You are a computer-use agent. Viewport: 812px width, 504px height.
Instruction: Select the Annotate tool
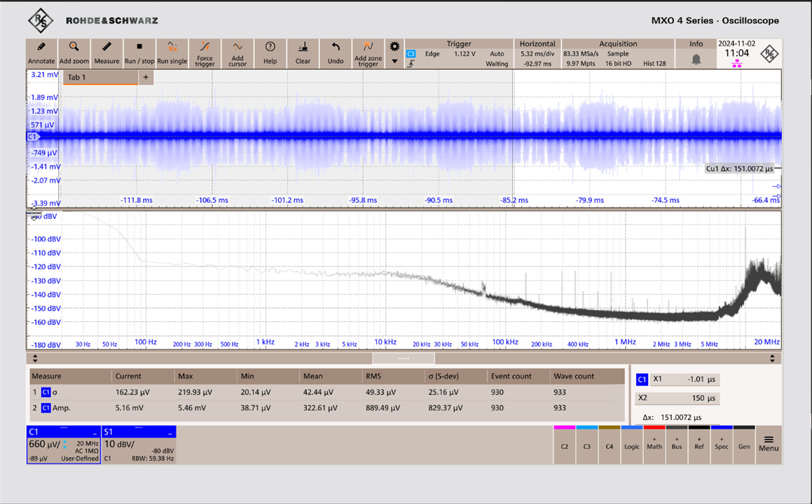41,53
